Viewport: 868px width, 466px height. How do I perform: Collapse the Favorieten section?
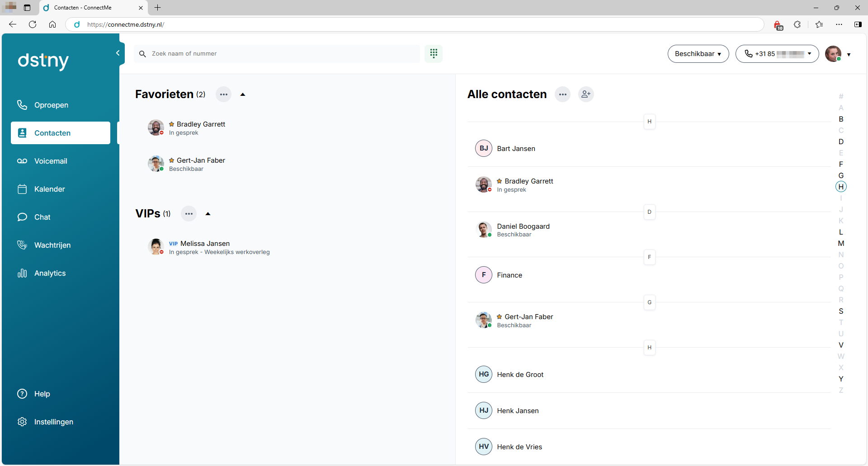point(243,94)
